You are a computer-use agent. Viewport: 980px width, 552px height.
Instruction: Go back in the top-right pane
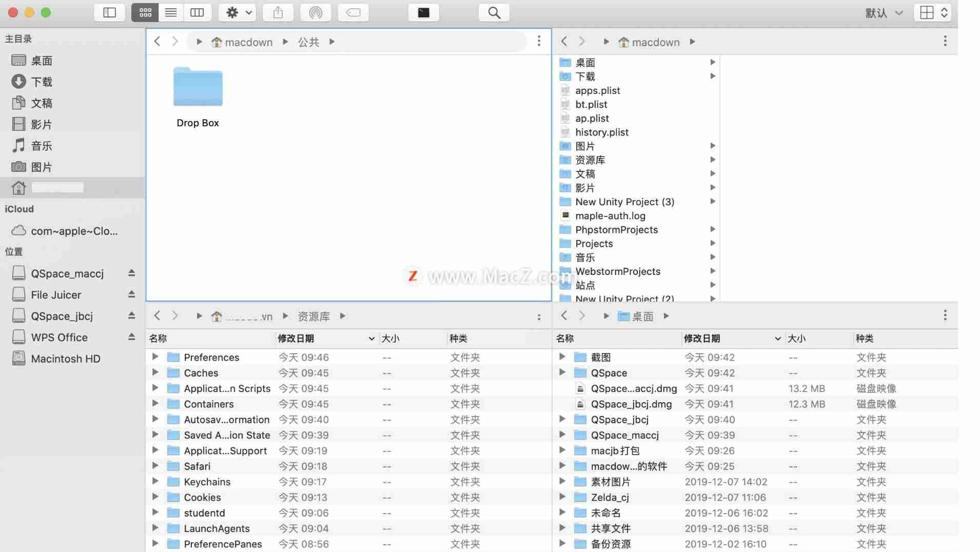[564, 42]
